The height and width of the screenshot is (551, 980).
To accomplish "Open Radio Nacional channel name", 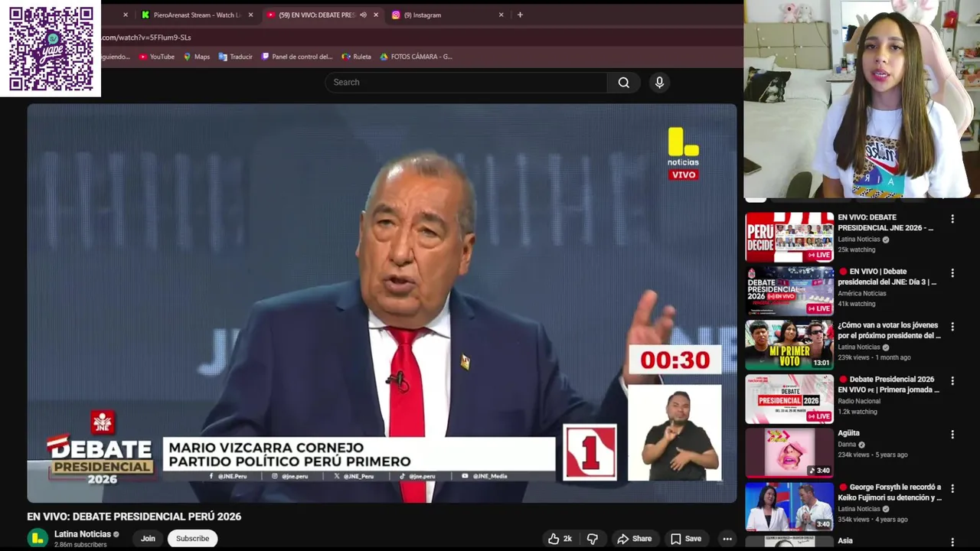I will click(x=861, y=401).
